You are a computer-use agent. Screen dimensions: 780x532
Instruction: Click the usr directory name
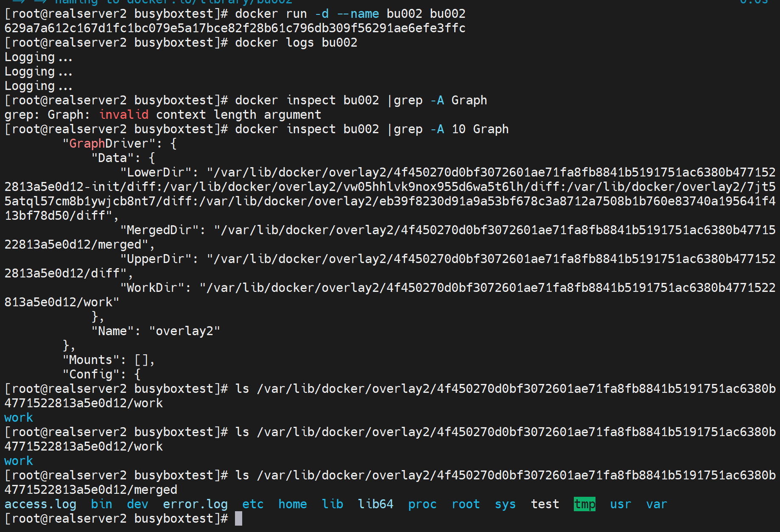pyautogui.click(x=621, y=504)
